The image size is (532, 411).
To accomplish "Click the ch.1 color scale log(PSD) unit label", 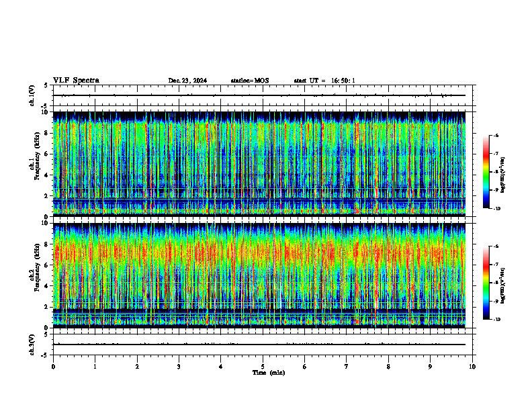I will point(503,175).
